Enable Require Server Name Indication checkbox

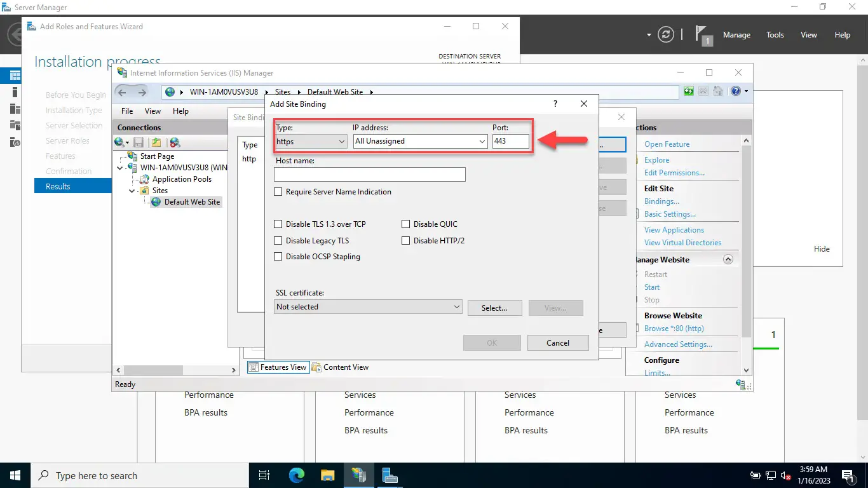(278, 192)
